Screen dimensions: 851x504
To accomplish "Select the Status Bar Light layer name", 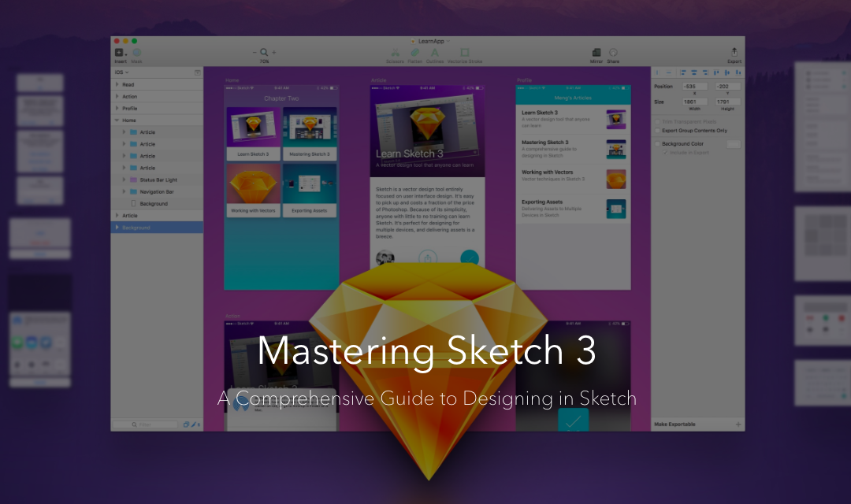I will (x=158, y=180).
